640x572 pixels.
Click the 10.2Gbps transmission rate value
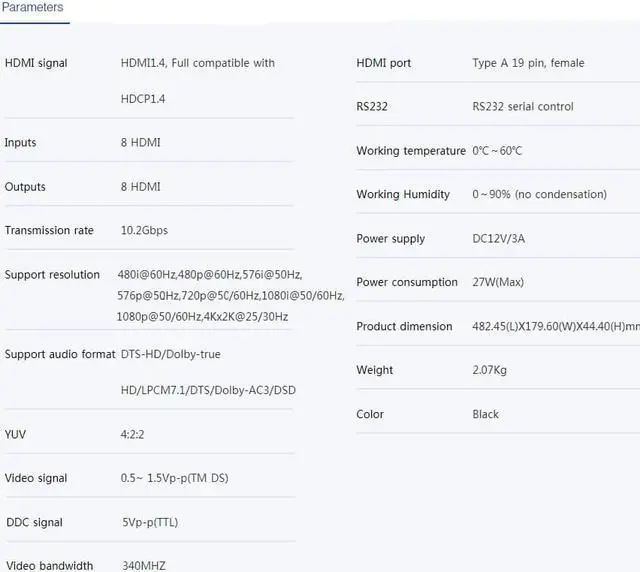(x=144, y=230)
